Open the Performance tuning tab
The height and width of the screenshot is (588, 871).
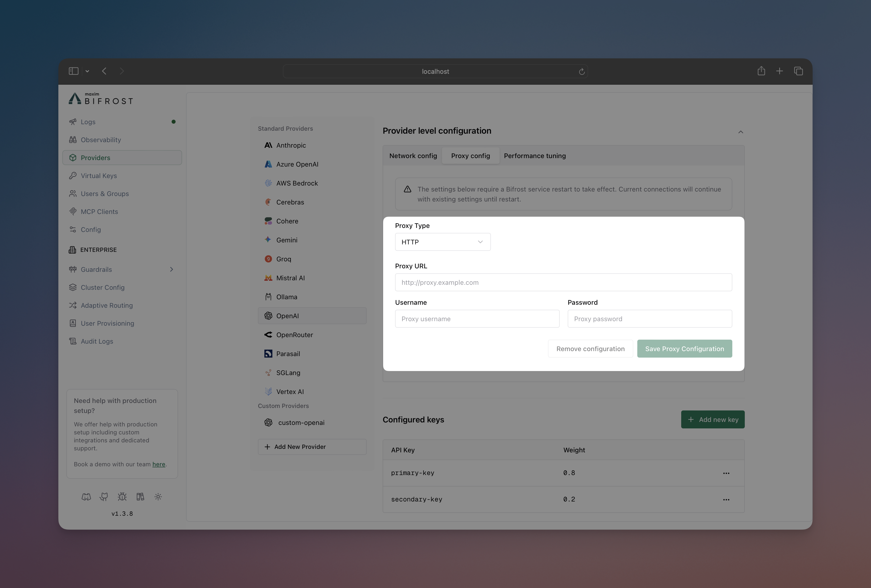[x=535, y=156]
